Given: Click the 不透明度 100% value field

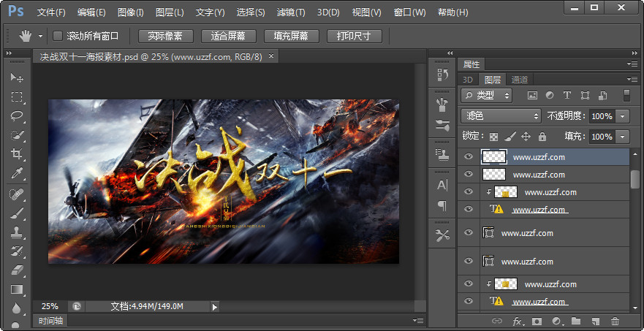Looking at the screenshot, I should point(602,116).
